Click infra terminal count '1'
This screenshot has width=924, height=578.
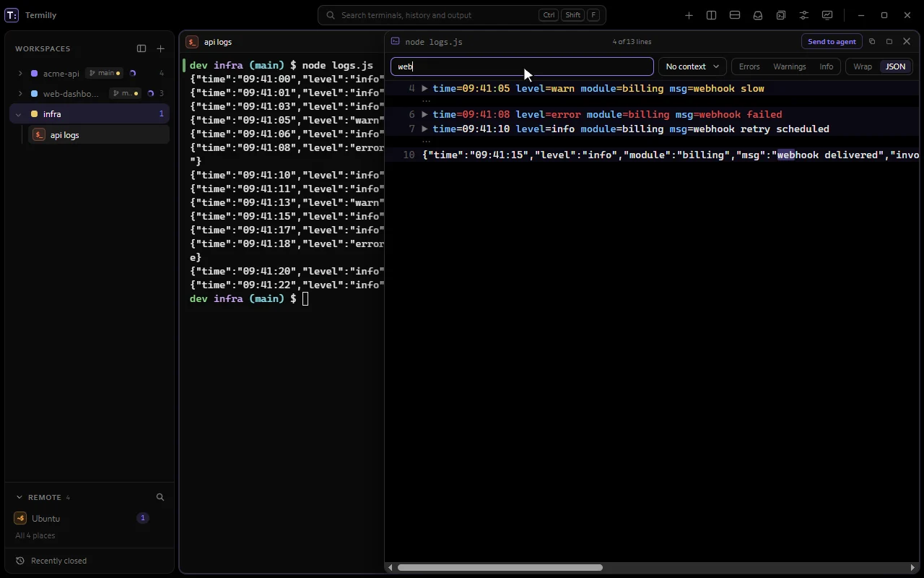(x=161, y=114)
